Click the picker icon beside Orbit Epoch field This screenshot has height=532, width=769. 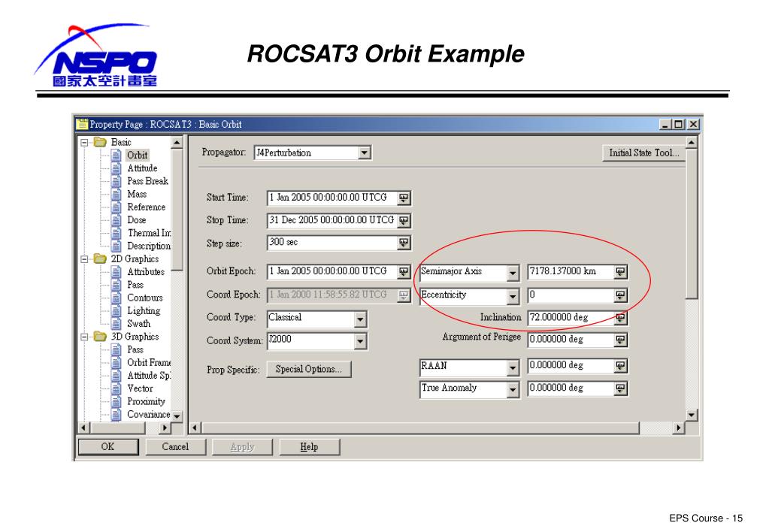[403, 272]
